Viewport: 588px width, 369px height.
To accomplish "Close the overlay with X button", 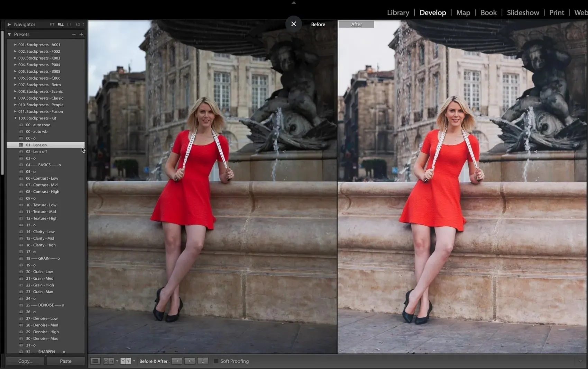I will [294, 24].
